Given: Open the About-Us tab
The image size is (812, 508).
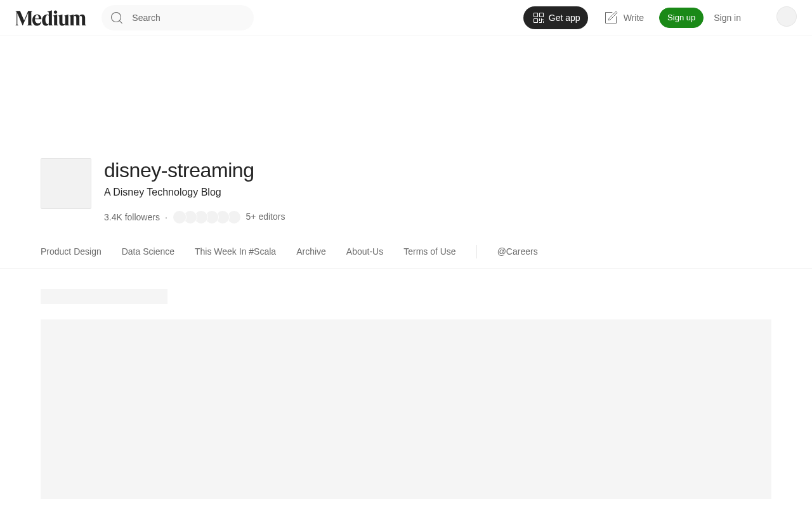Looking at the screenshot, I should click(x=365, y=251).
